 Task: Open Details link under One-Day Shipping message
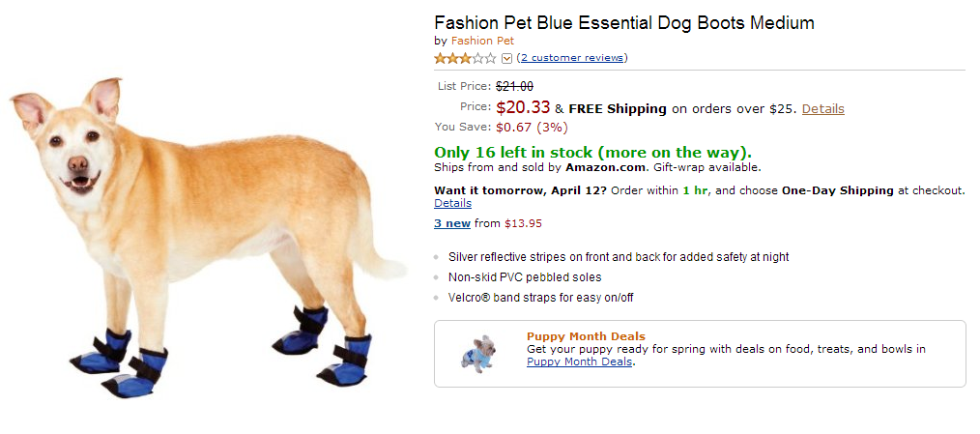coord(452,204)
